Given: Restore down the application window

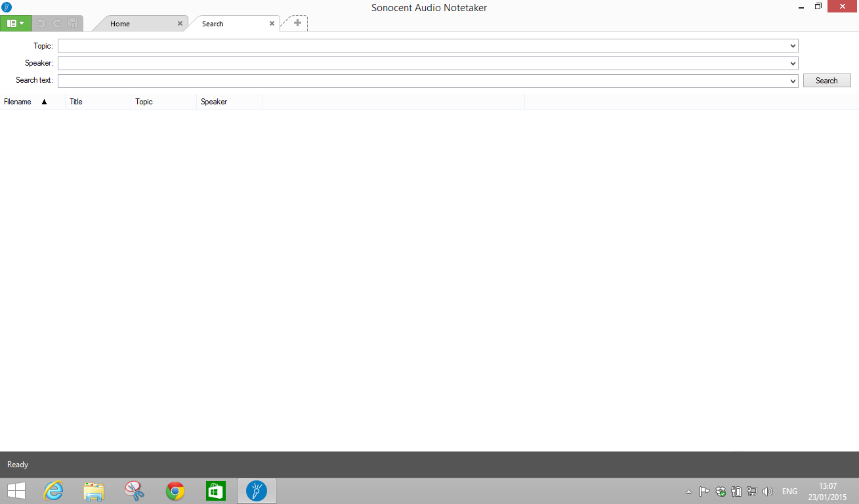Looking at the screenshot, I should [818, 6].
